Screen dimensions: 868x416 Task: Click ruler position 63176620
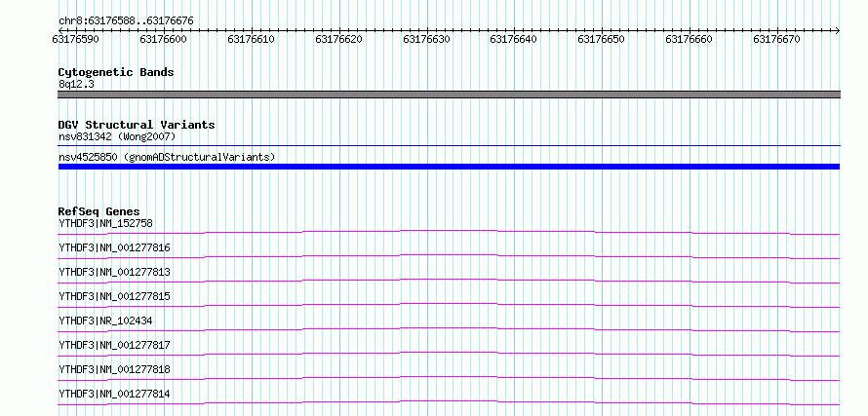(x=338, y=39)
